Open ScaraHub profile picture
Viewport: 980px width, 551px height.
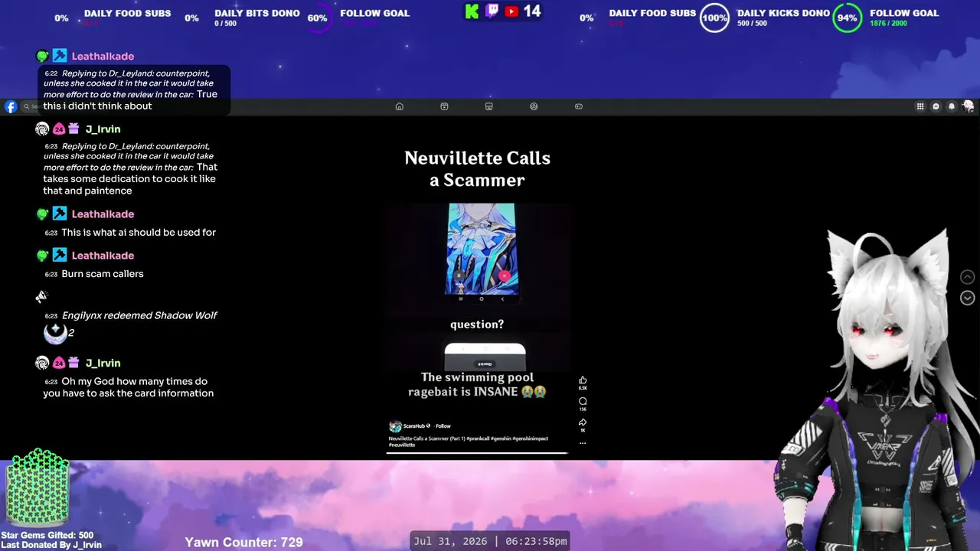point(395,426)
